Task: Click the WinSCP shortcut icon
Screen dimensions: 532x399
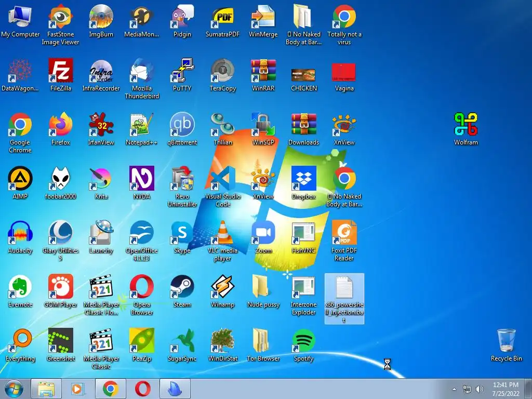Action: click(263, 129)
